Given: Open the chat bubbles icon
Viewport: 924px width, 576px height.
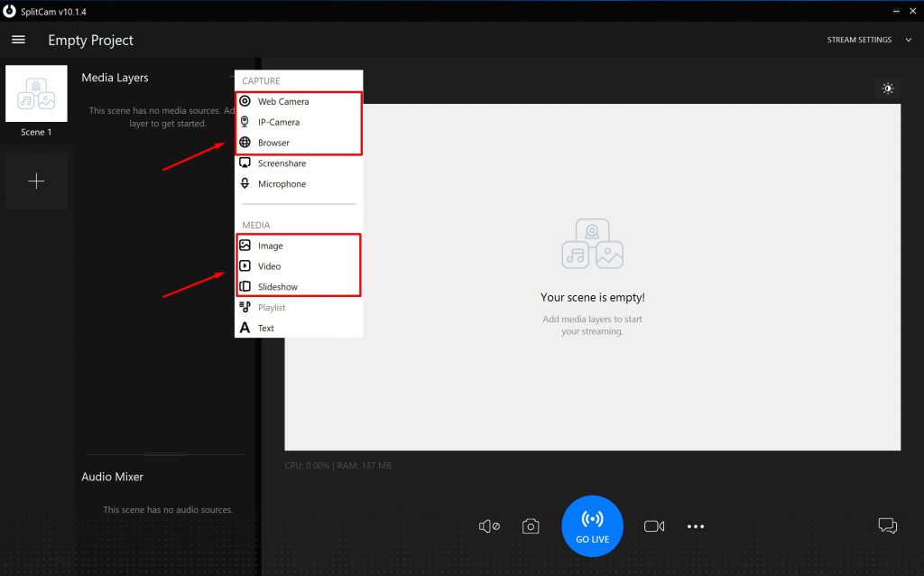Looking at the screenshot, I should 888,525.
